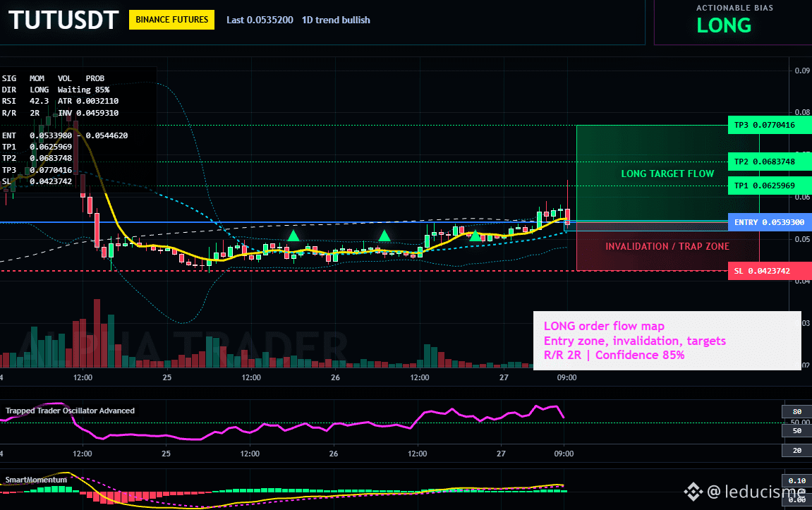
Task: Click the TP1 0.0625969 price tag
Action: tap(770, 186)
